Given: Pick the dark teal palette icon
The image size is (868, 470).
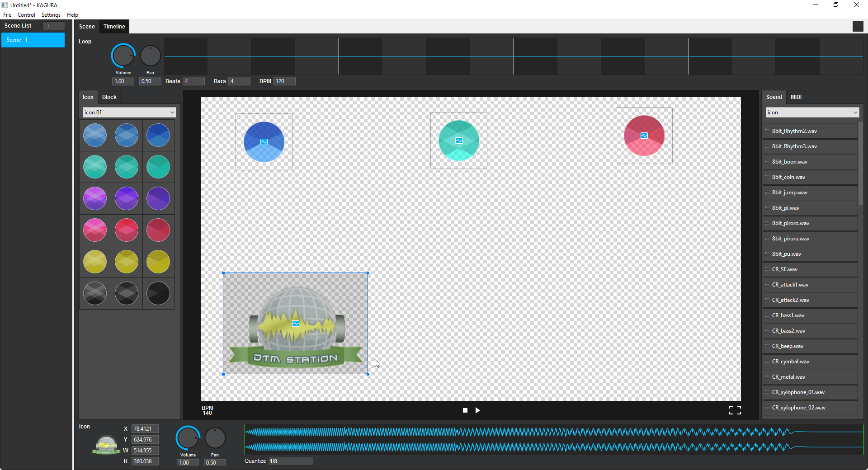Looking at the screenshot, I should 158,167.
